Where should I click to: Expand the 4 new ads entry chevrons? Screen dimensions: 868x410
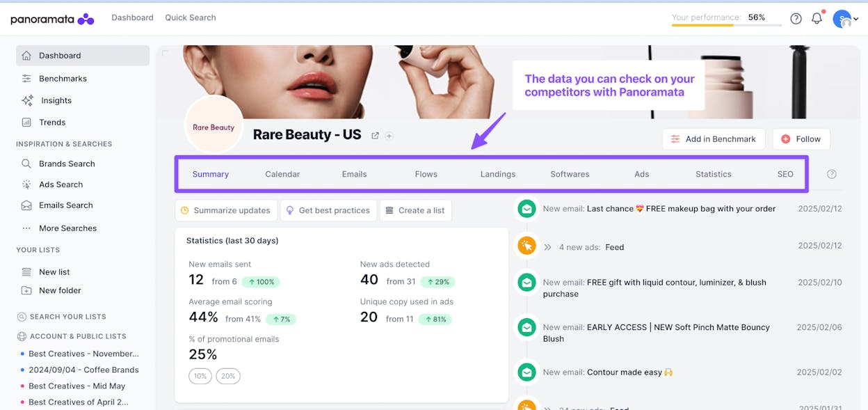coord(548,247)
